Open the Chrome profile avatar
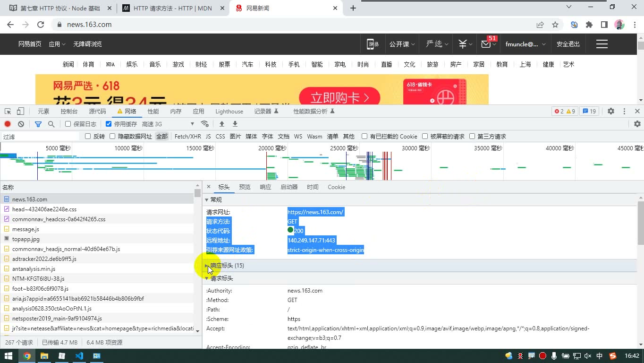The height and width of the screenshot is (363, 644). tap(619, 25)
